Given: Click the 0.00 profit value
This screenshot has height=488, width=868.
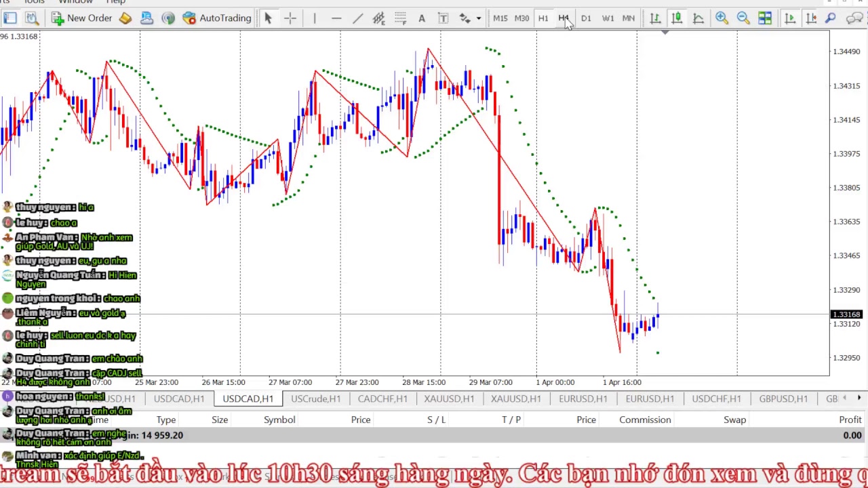Looking at the screenshot, I should click(x=852, y=435).
